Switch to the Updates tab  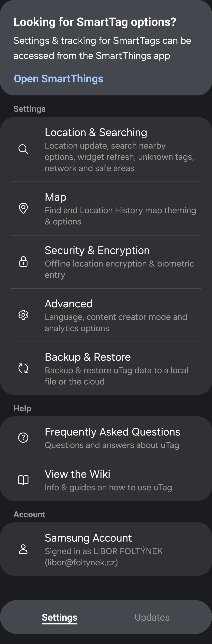tap(152, 617)
